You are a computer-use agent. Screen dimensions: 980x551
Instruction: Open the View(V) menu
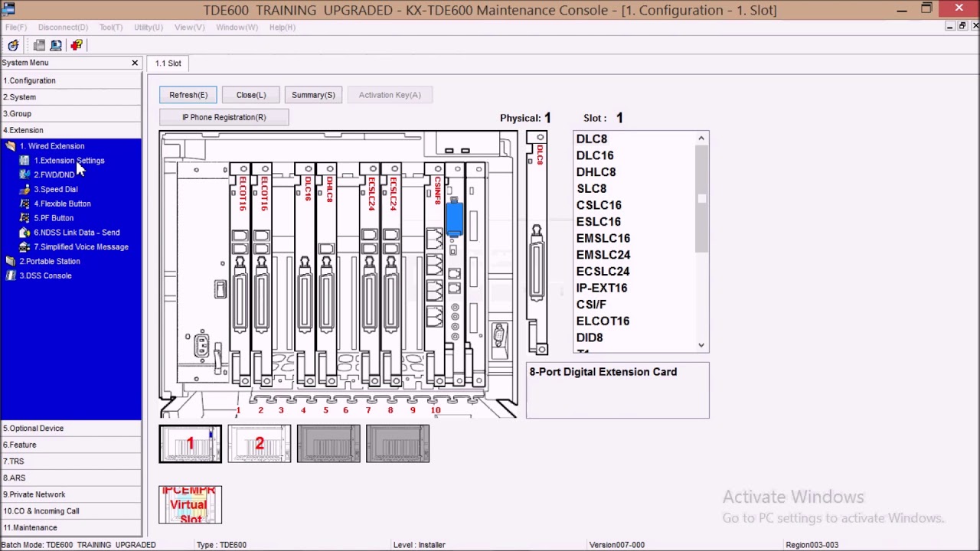point(189,28)
